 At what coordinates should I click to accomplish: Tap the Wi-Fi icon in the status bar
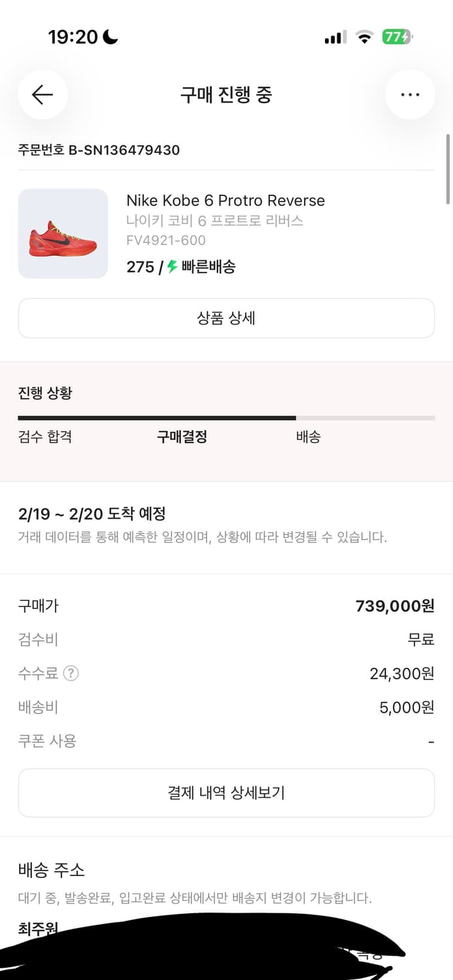pyautogui.click(x=365, y=37)
